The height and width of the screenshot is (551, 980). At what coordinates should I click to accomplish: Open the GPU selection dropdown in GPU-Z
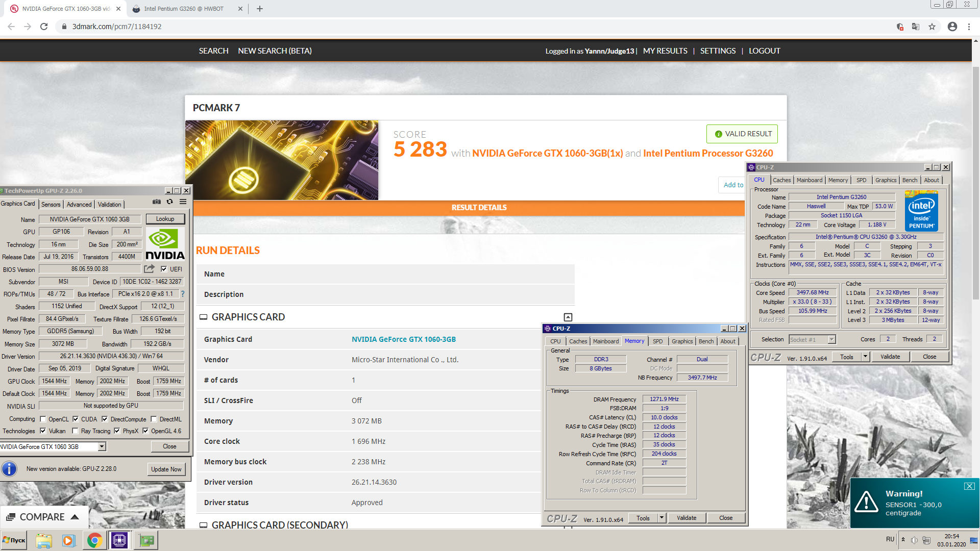102,446
